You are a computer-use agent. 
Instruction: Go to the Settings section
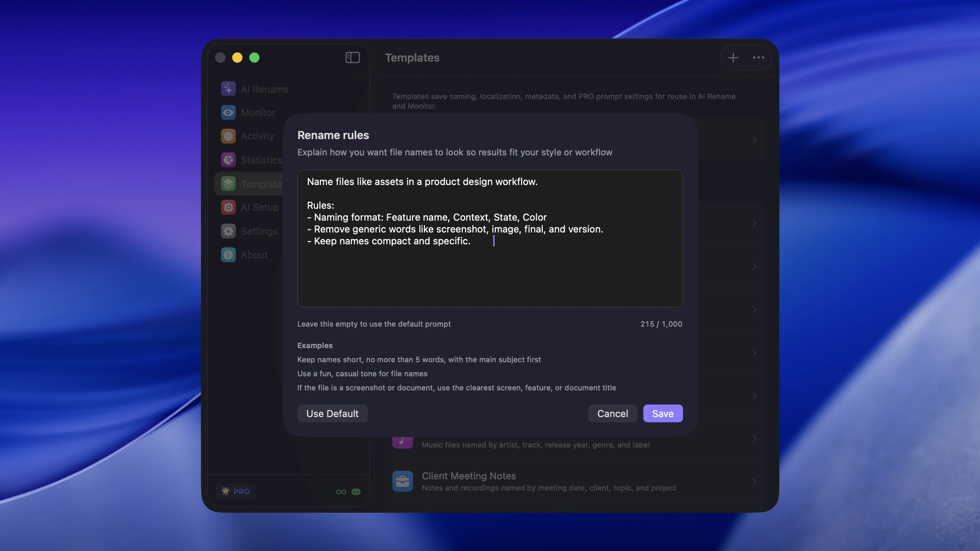(x=259, y=231)
